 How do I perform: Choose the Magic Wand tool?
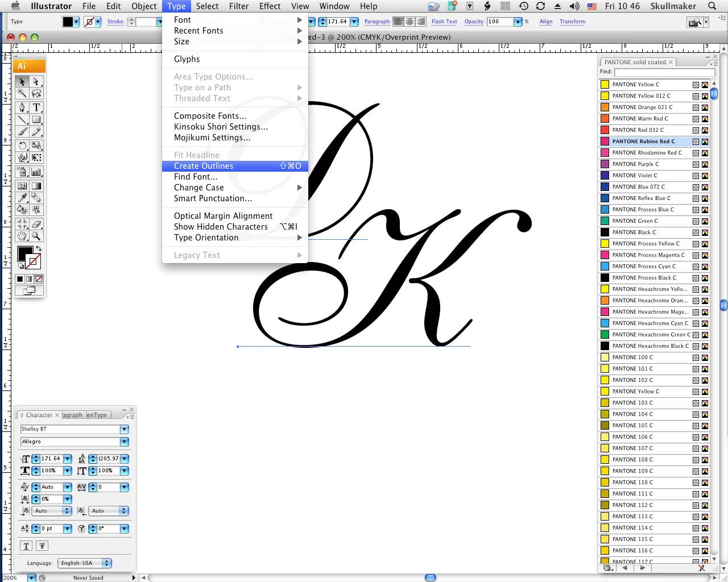pos(22,93)
